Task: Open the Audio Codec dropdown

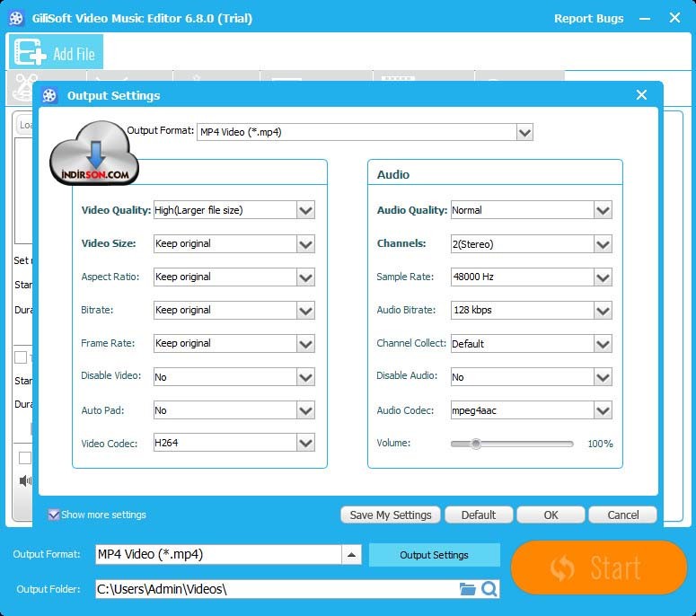Action: pyautogui.click(x=603, y=410)
